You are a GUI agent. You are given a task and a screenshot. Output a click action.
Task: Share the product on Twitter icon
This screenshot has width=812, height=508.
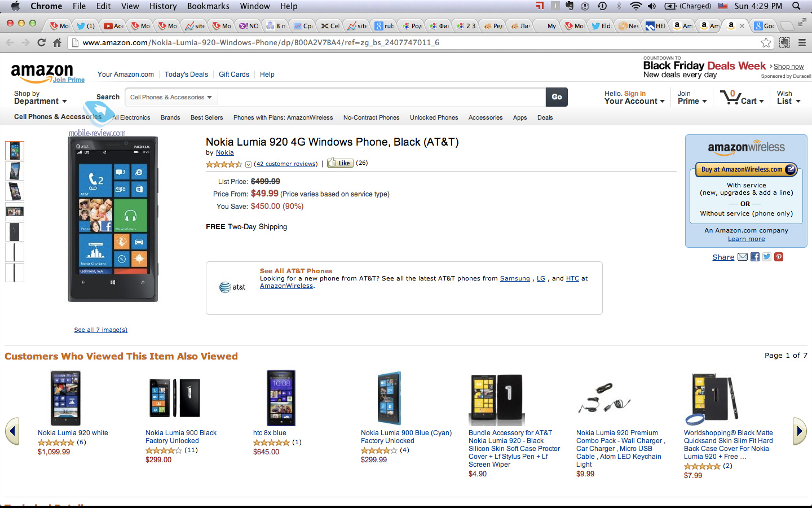coord(767,257)
